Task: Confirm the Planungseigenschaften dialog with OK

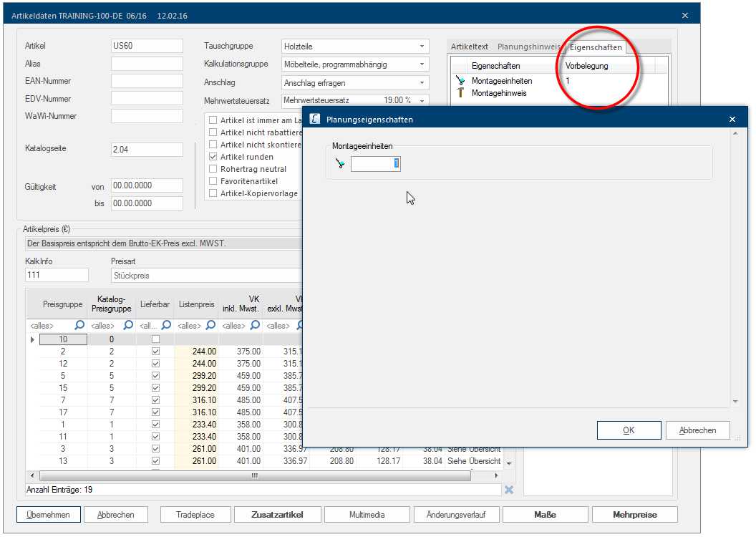Action: click(629, 430)
